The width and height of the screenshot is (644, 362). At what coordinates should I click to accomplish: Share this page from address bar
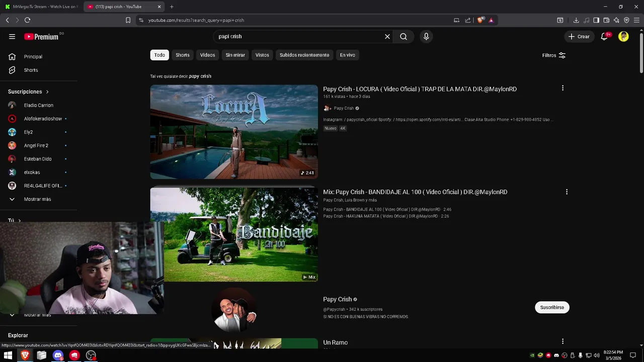point(468,20)
